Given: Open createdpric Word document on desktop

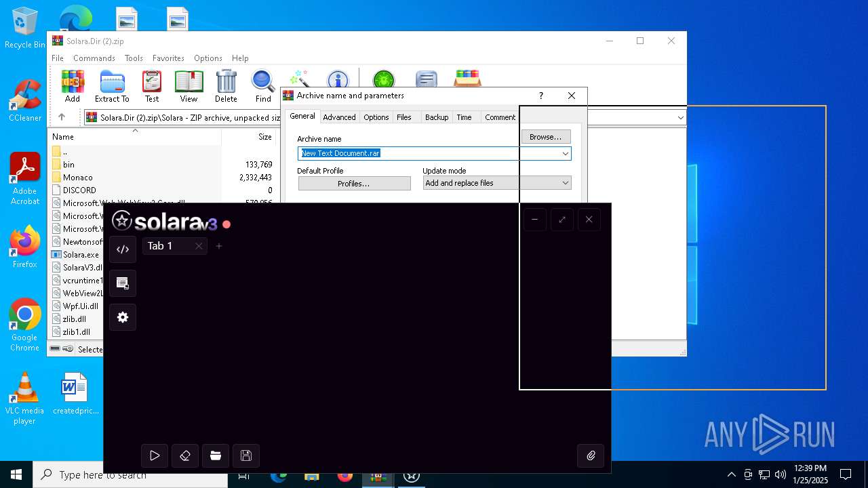Looking at the screenshot, I should coord(75,393).
